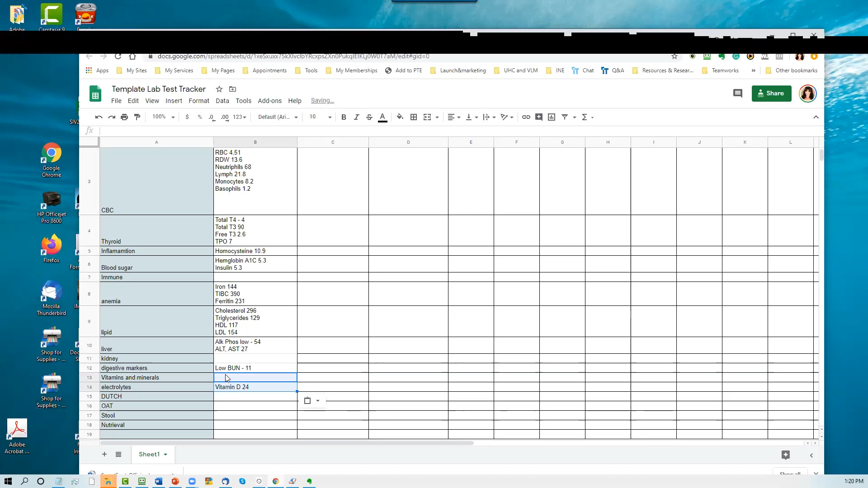Bookmark this page with star icon
Image resolution: width=868 pixels, height=488 pixels.
pos(675,56)
